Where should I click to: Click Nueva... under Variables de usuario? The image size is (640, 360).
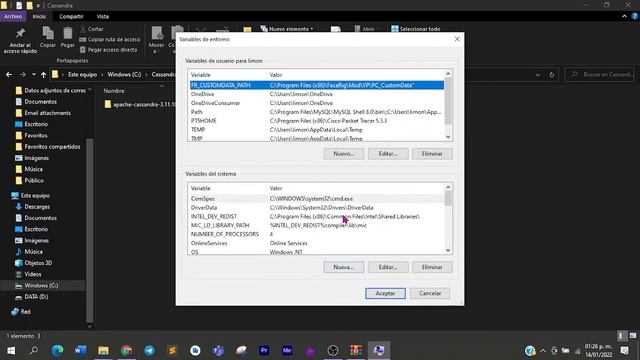343,154
